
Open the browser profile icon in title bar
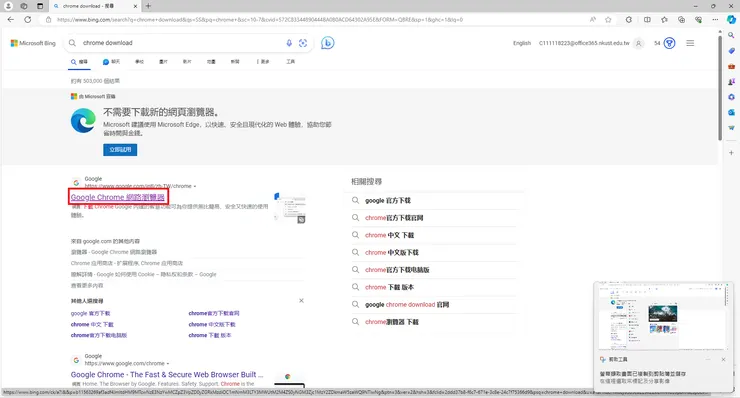[8, 6]
